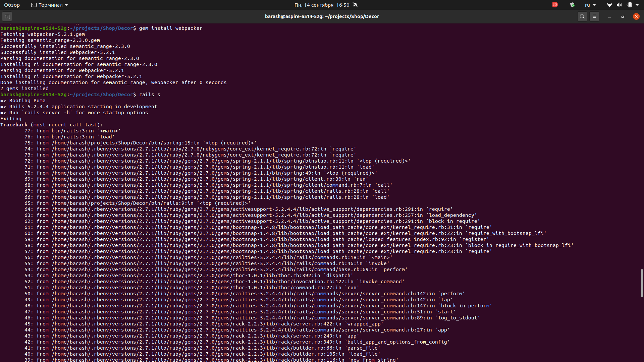
Task: Click the terminal vertical scrollbar
Action: (x=642, y=283)
